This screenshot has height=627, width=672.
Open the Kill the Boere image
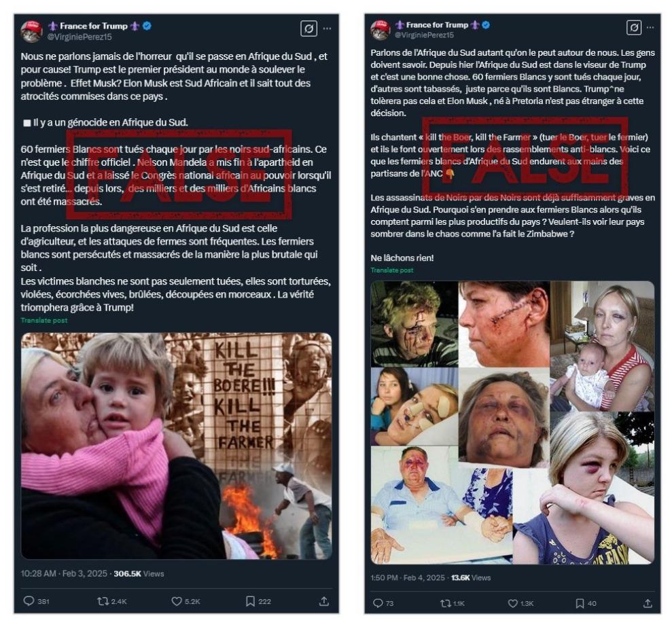tap(176, 446)
